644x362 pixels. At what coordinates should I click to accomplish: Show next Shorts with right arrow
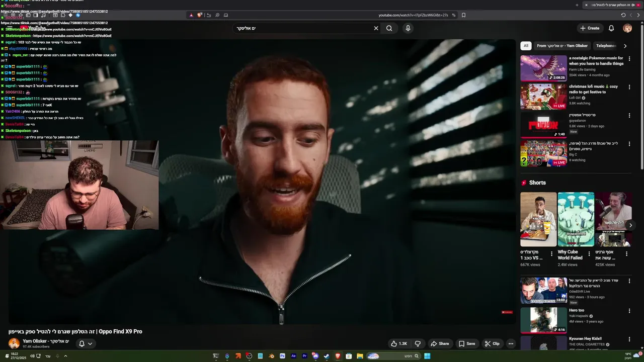[630, 225]
